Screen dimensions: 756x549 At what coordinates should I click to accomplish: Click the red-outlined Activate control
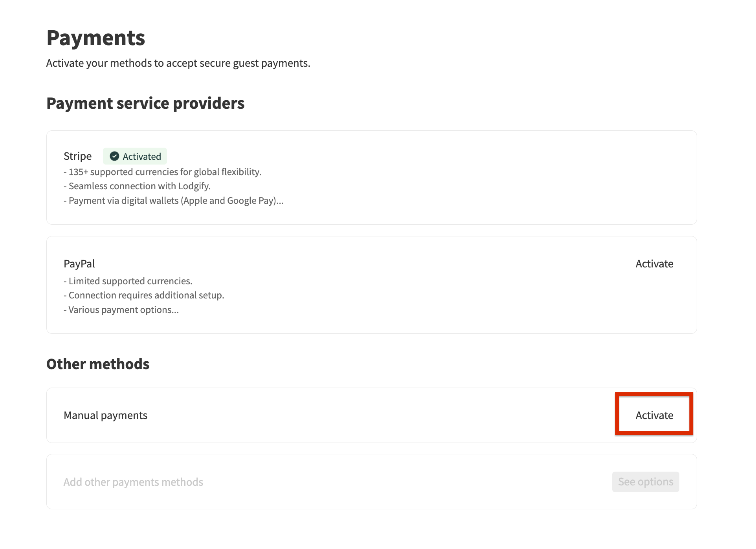(654, 415)
